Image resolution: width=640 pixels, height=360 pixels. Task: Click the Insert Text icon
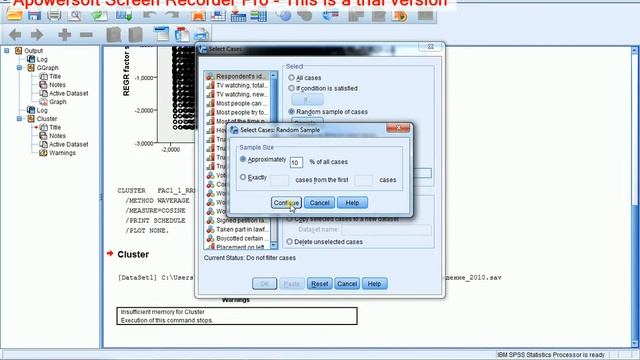coord(201,34)
